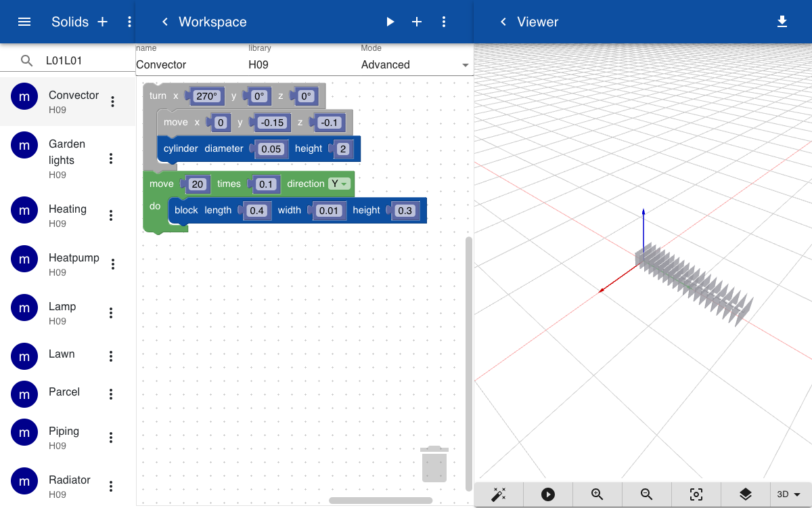The height and width of the screenshot is (508, 812).
Task: Open the direction Y dropdown in move block
Action: click(338, 184)
